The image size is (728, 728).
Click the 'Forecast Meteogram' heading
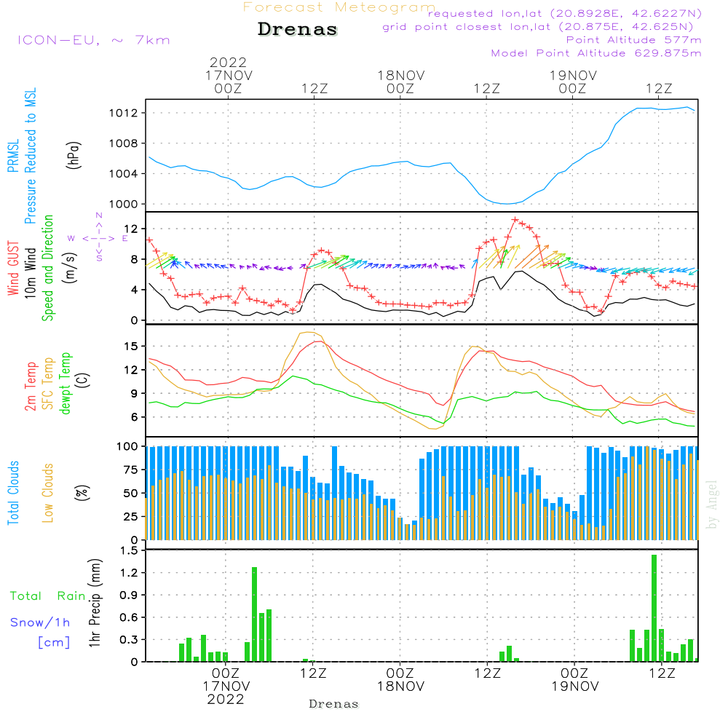[339, 7]
